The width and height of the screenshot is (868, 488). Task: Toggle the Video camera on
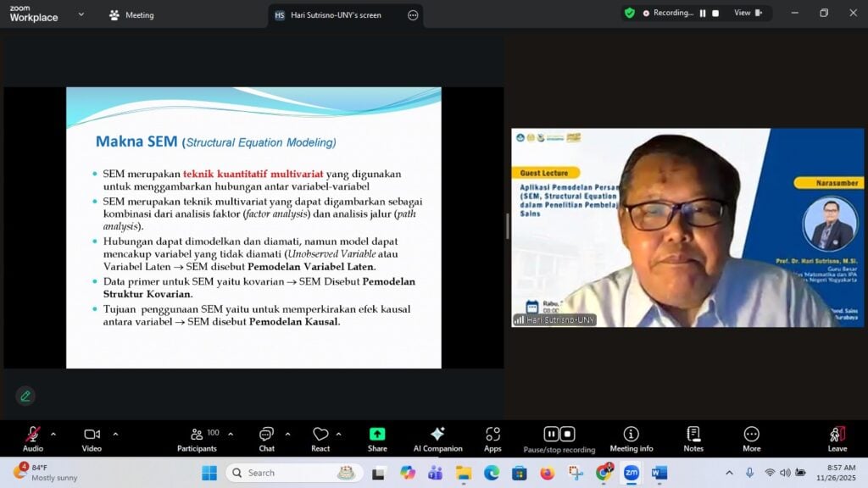pos(92,438)
